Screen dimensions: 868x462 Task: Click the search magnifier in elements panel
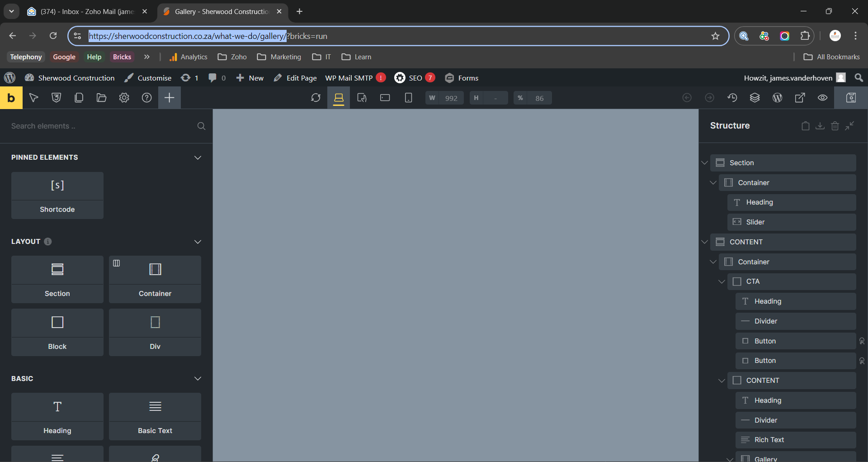(201, 126)
